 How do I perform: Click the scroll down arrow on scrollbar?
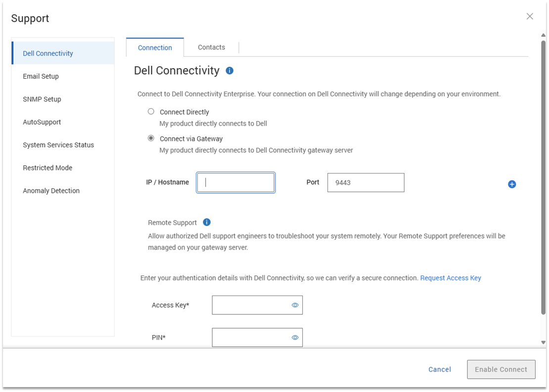(543, 342)
